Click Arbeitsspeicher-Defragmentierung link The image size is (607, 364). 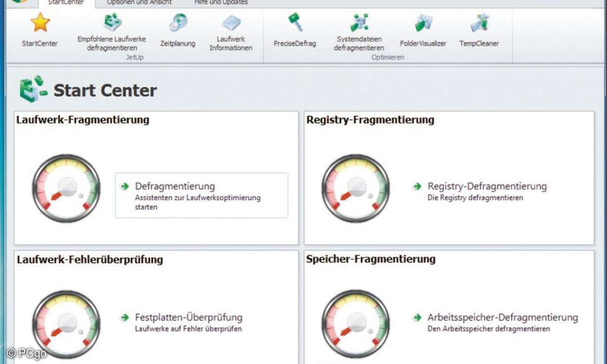[502, 318]
